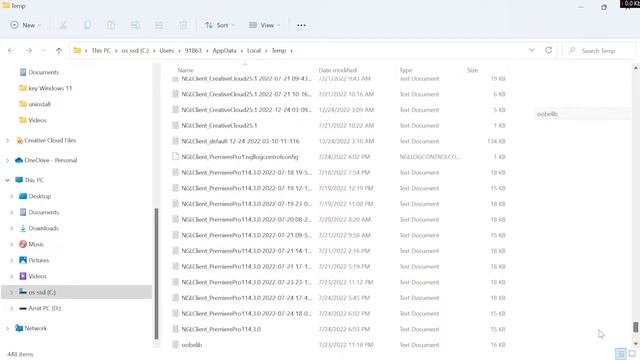
Task: Select key Windows 11 folder in sidebar
Action: (50, 88)
